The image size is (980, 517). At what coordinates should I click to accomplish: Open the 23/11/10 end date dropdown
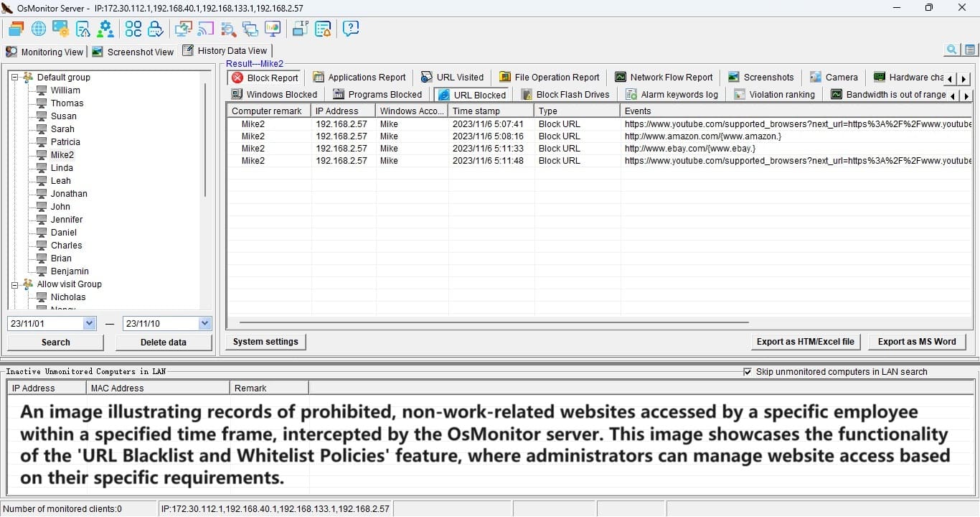[x=205, y=323]
